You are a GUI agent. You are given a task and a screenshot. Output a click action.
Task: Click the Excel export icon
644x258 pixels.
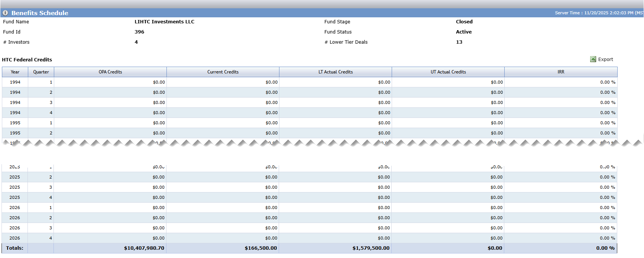(593, 59)
